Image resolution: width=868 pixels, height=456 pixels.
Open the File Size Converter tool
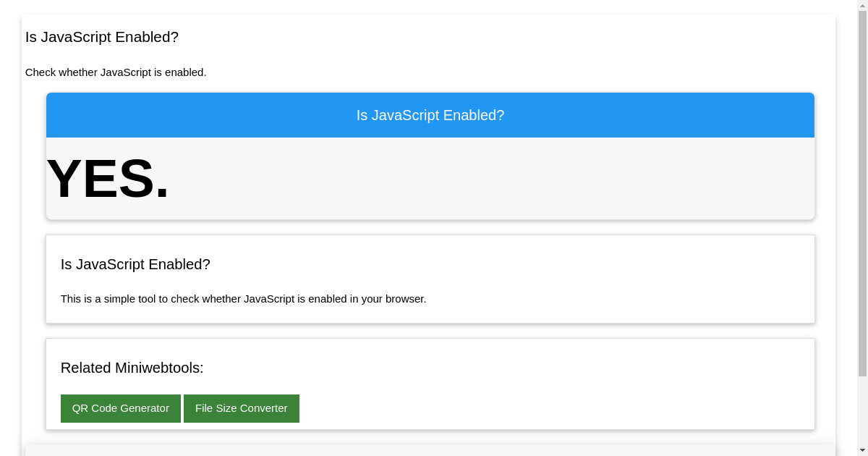click(x=241, y=408)
